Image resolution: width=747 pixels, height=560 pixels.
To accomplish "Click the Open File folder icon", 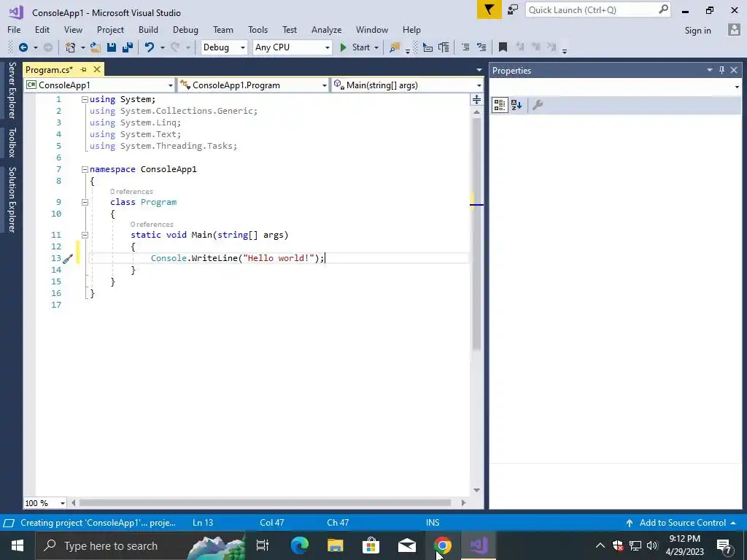I will click(x=96, y=47).
